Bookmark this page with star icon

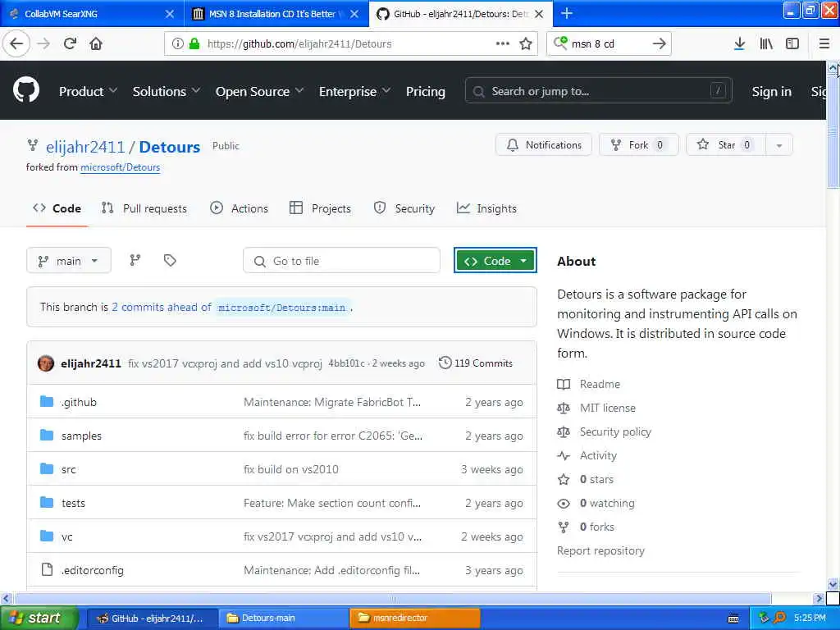(x=526, y=43)
